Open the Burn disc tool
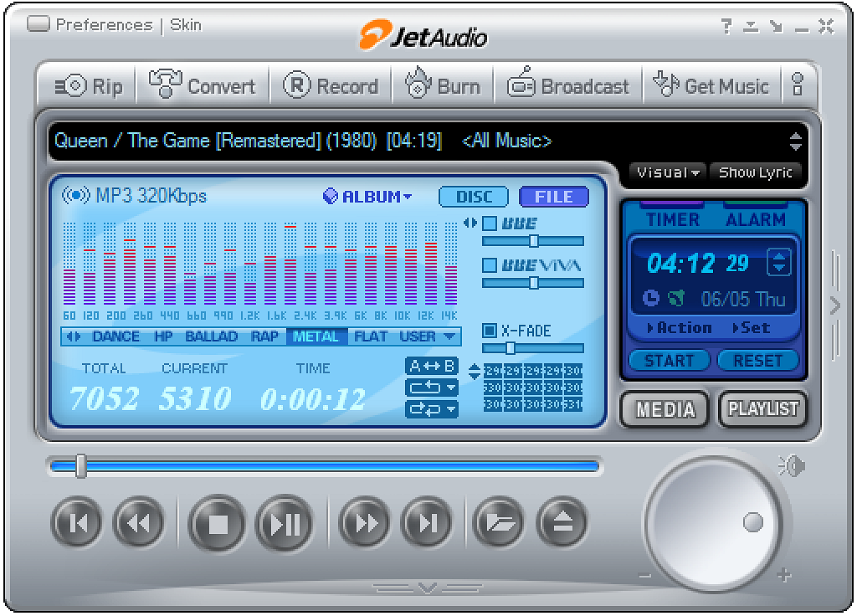Image resolution: width=857 pixels, height=616 pixels. pyautogui.click(x=444, y=86)
